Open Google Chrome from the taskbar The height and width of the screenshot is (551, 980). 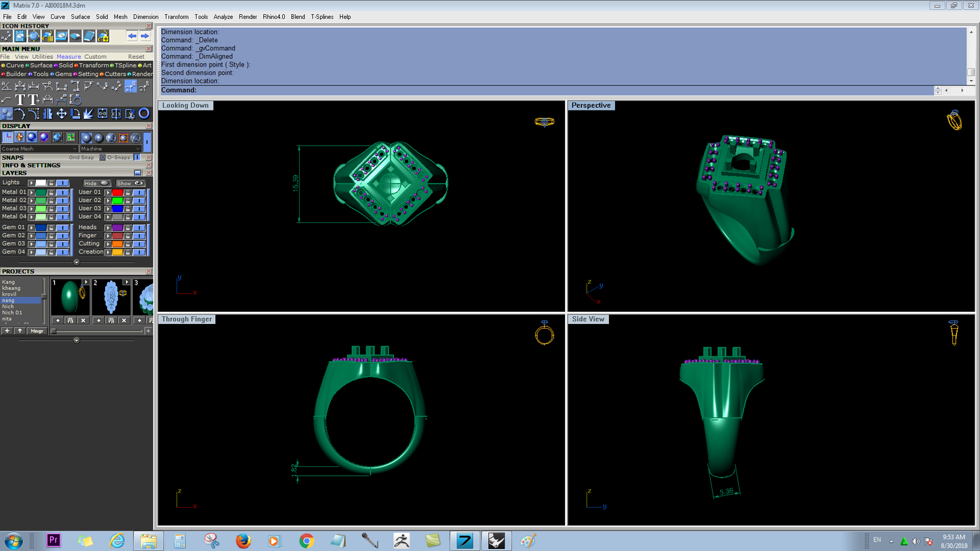307,541
